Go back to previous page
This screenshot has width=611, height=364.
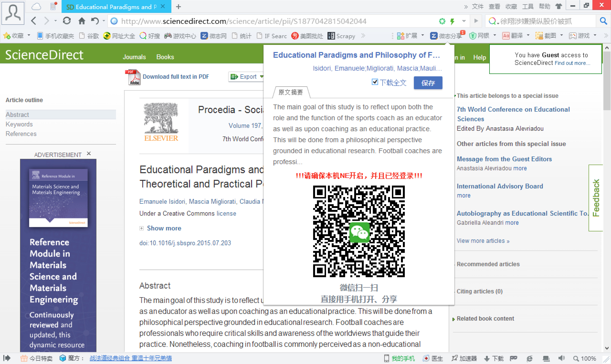click(x=34, y=21)
